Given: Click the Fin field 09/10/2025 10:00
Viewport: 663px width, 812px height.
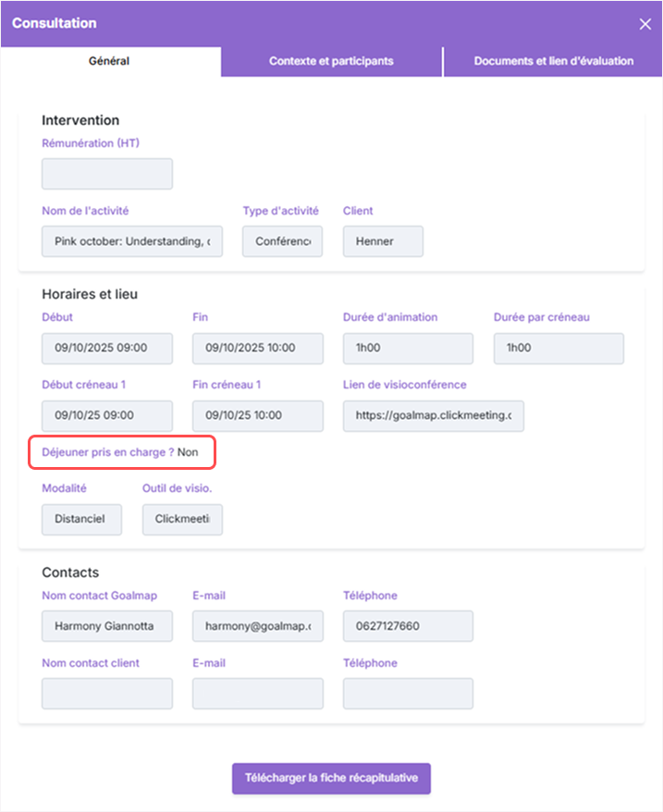Looking at the screenshot, I should [x=258, y=349].
